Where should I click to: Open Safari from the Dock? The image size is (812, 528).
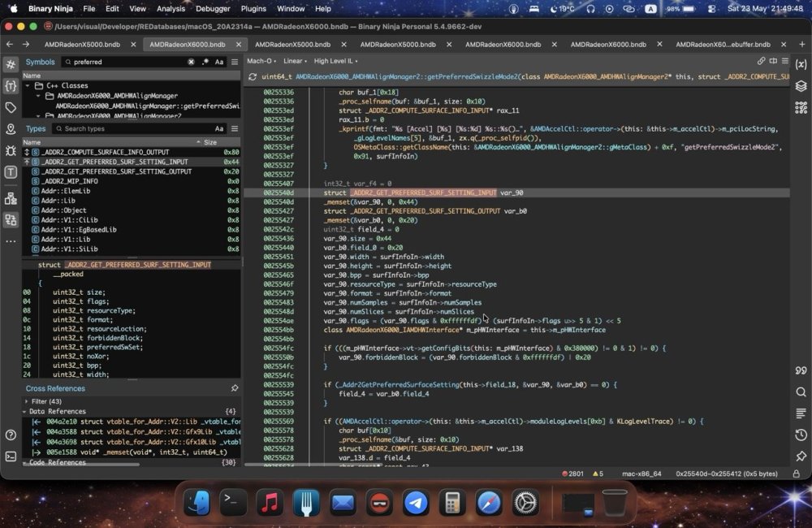pyautogui.click(x=489, y=503)
